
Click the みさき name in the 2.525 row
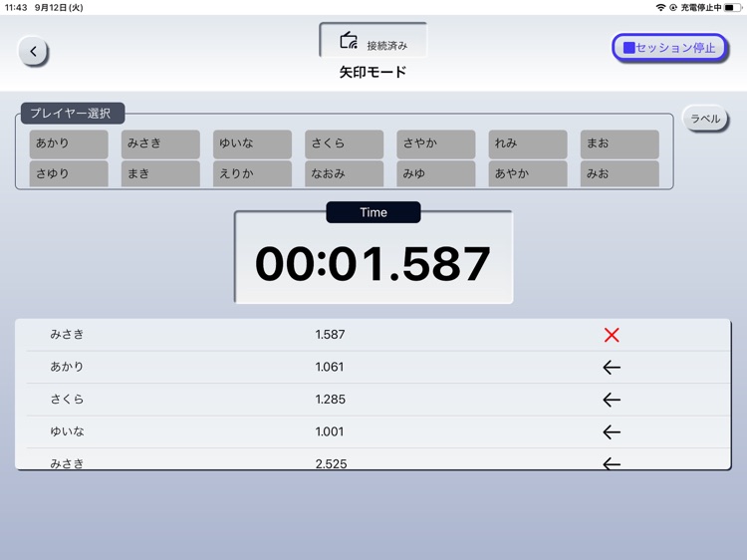[67, 463]
